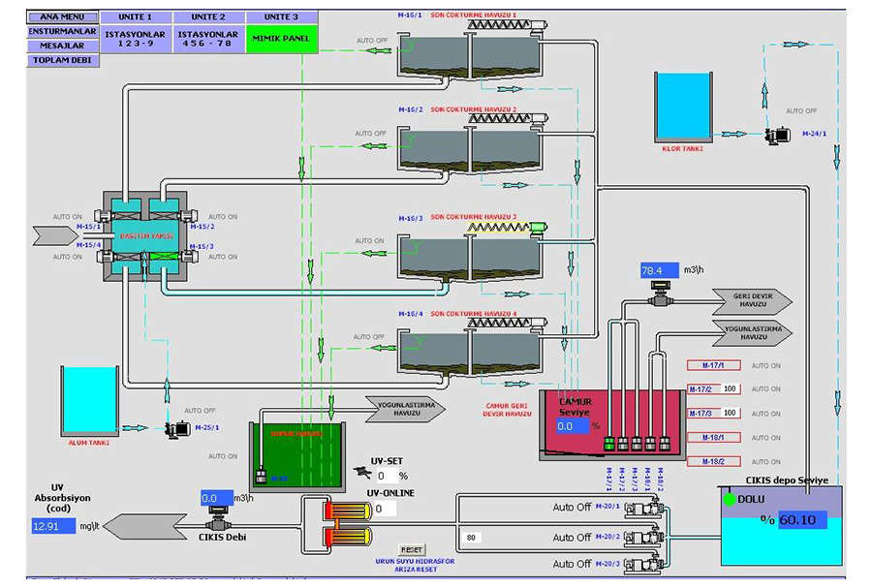Open the ANA MENU page
The image size is (872, 588).
(x=63, y=17)
